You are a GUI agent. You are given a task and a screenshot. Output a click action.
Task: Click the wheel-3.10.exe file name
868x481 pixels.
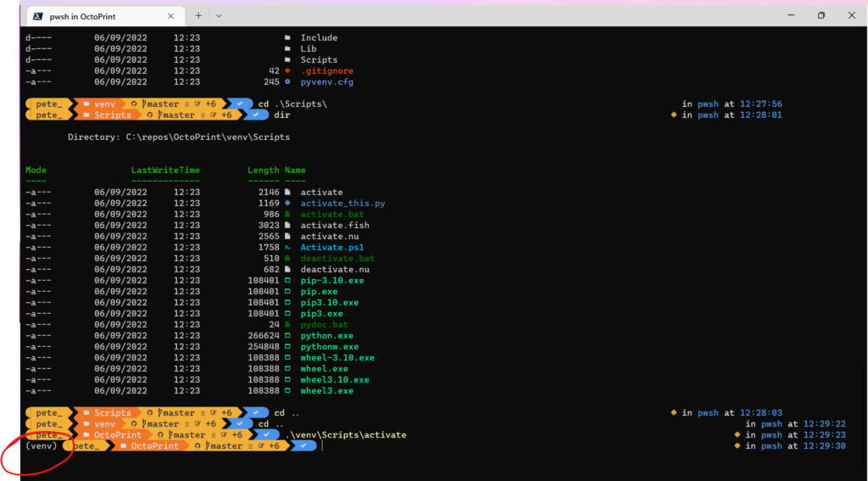tap(337, 358)
